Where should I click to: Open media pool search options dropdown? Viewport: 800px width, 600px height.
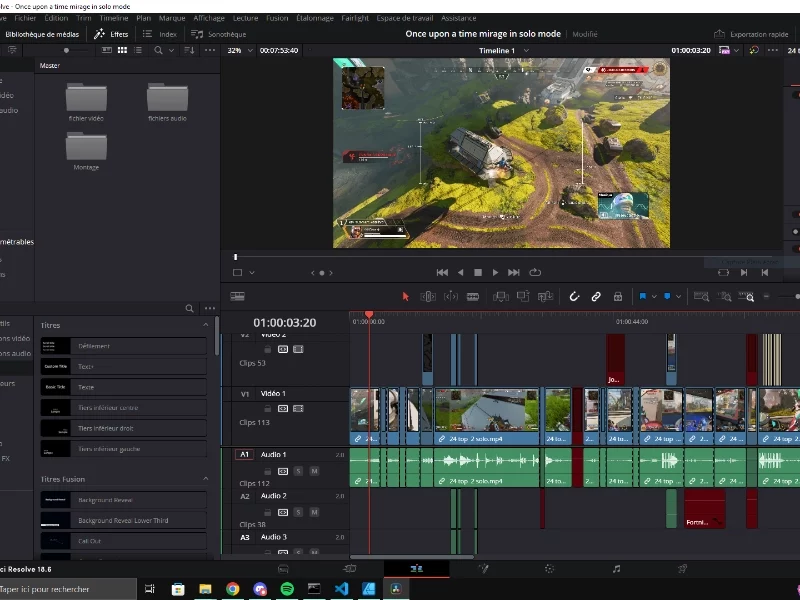(x=171, y=51)
